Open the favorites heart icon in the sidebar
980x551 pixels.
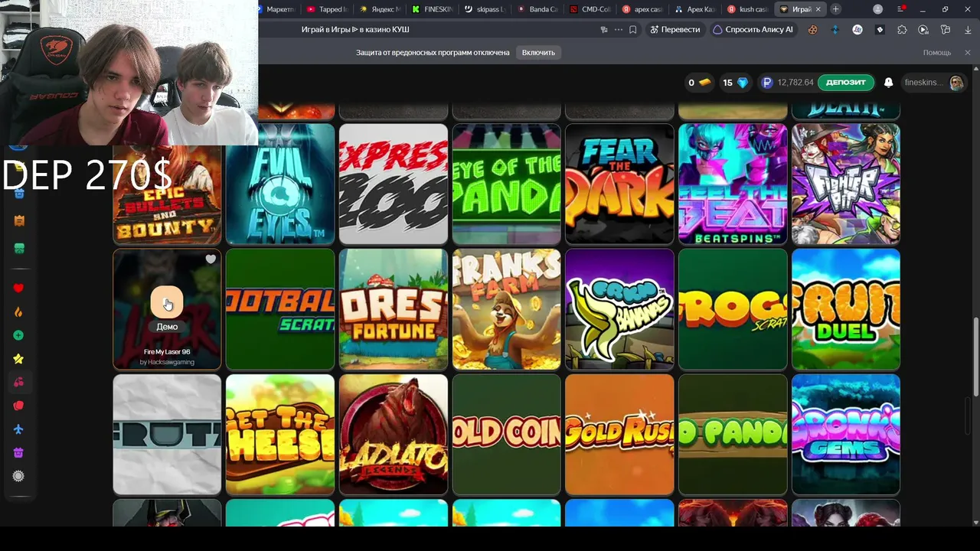click(18, 288)
